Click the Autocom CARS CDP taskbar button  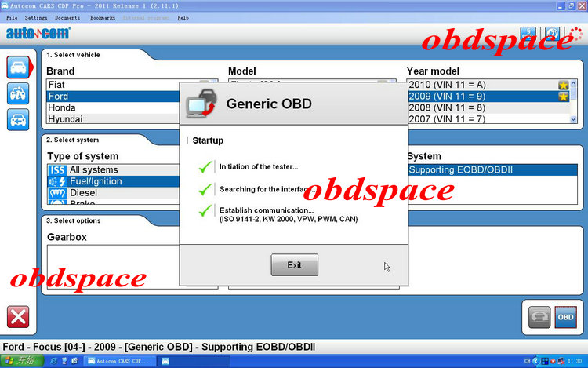[x=121, y=361]
